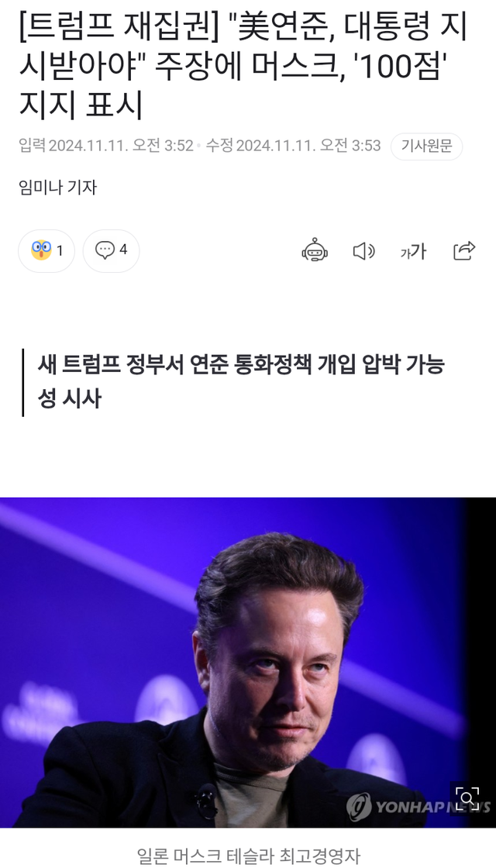
Task: View reporter 임미나 기자 profile
Action: [x=57, y=187]
